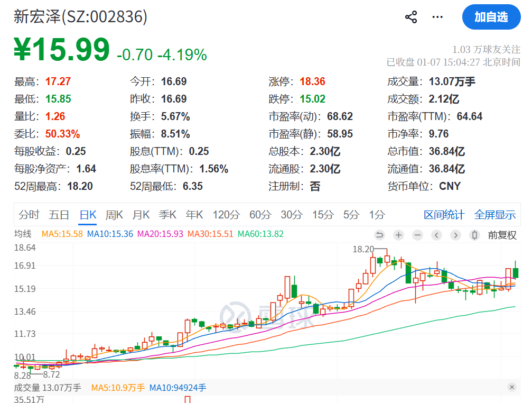Click the change value -0.70 -4.19%
532x403 pixels.
click(x=162, y=54)
